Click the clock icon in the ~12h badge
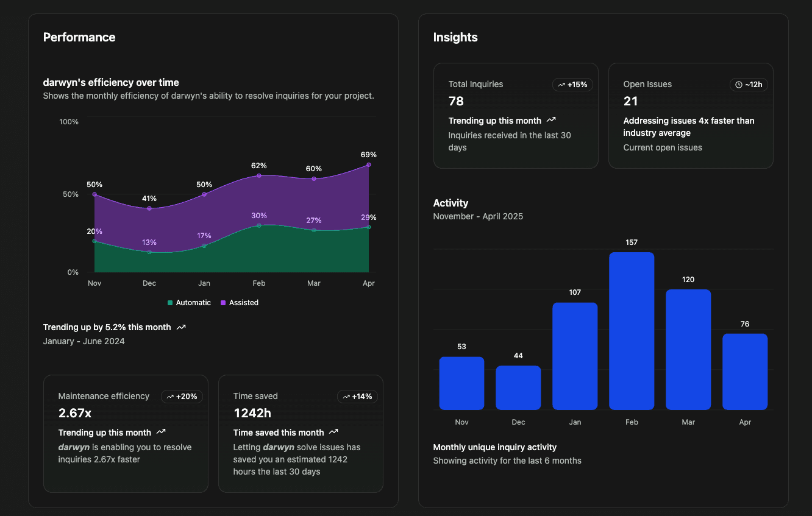 (738, 85)
